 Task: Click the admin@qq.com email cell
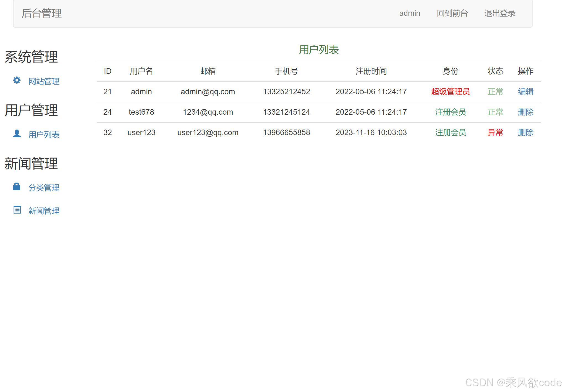pyautogui.click(x=208, y=92)
